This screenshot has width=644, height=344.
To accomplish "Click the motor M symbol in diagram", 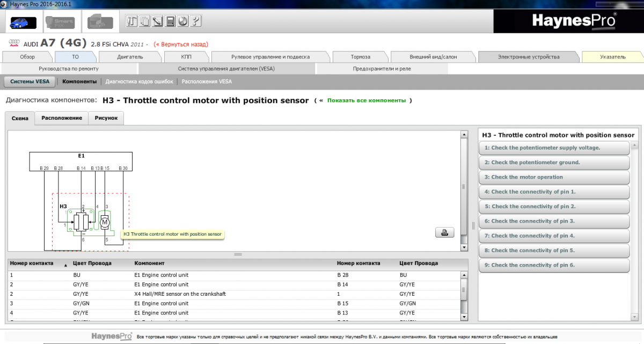I will 105,222.
